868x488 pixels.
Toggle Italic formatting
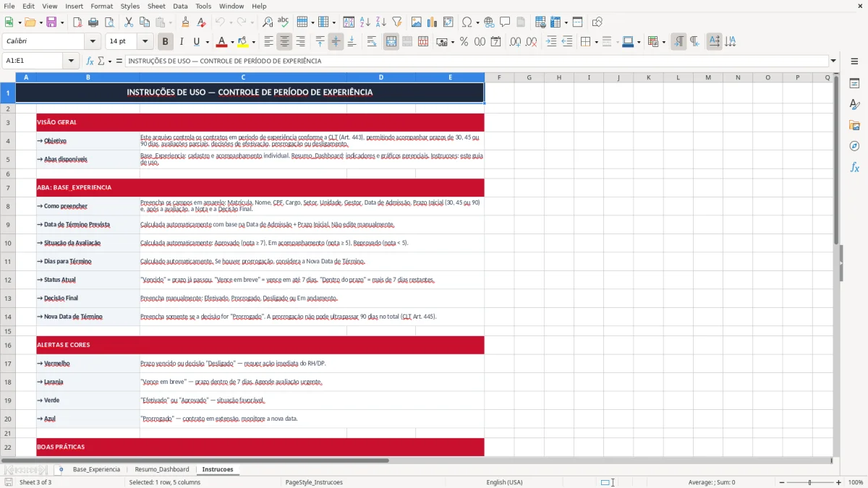pyautogui.click(x=182, y=41)
